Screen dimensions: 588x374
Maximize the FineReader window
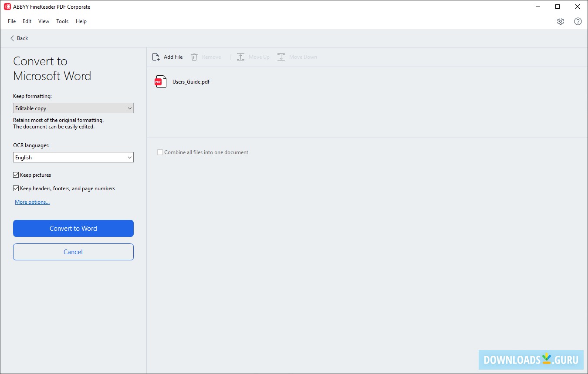coord(558,7)
